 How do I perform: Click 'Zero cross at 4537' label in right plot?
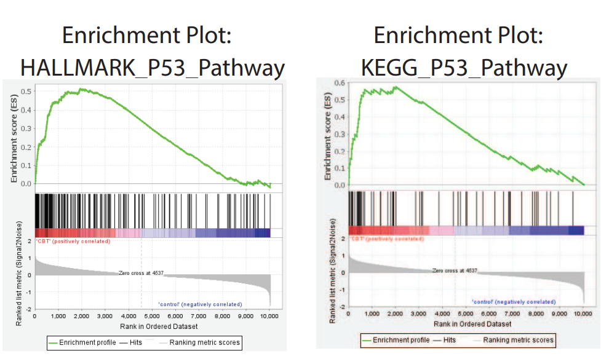[x=455, y=270]
